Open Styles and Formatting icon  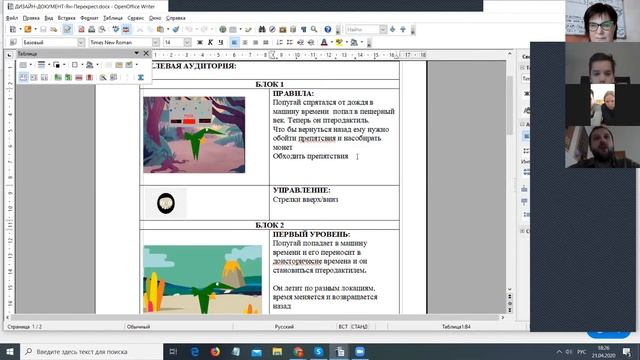pyautogui.click(x=13, y=42)
